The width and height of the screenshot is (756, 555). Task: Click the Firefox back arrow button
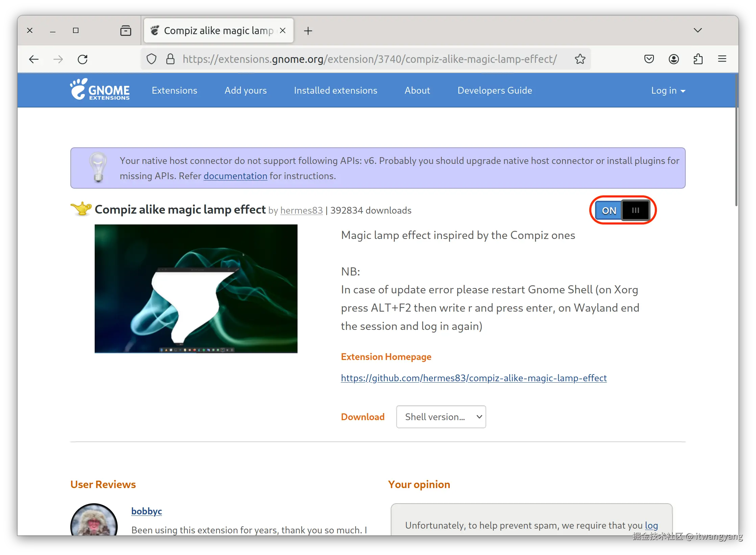point(34,59)
